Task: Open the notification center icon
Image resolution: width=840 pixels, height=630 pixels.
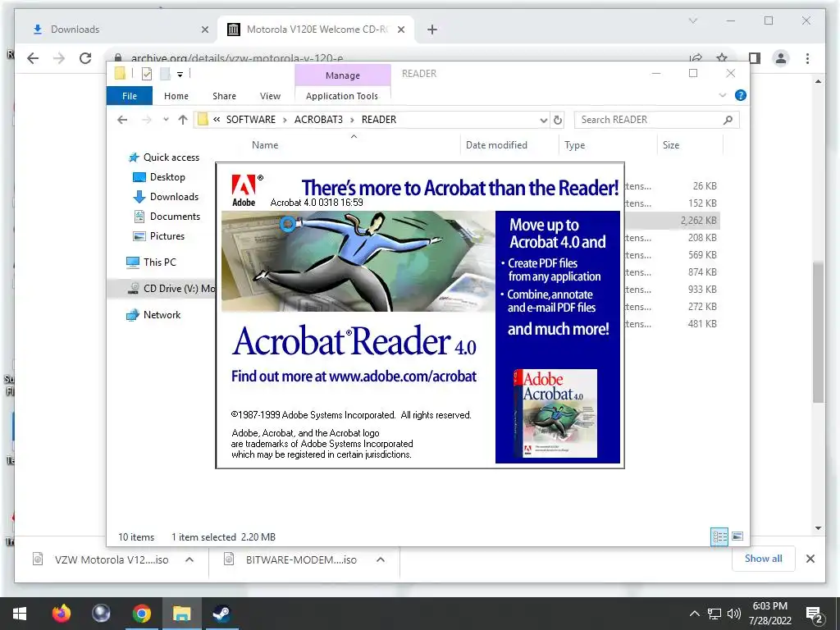Action: click(815, 614)
